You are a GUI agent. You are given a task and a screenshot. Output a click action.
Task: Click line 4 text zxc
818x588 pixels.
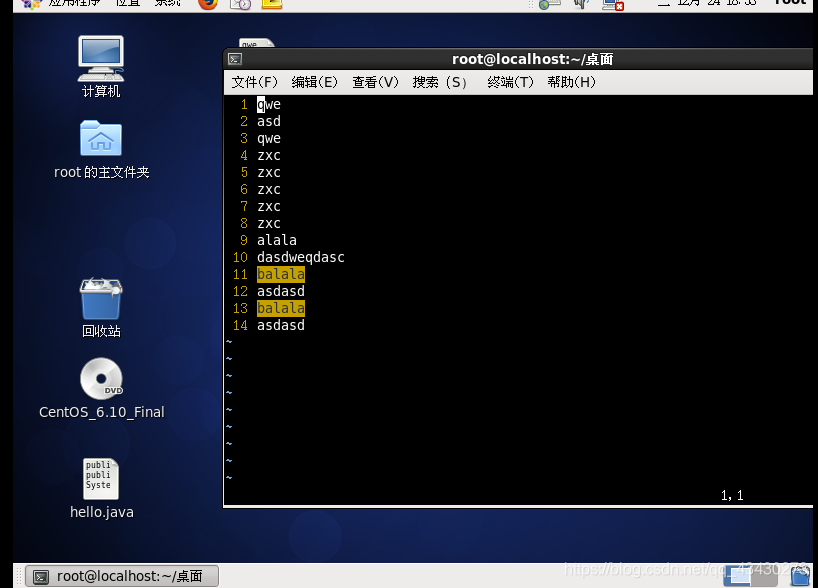(x=269, y=155)
